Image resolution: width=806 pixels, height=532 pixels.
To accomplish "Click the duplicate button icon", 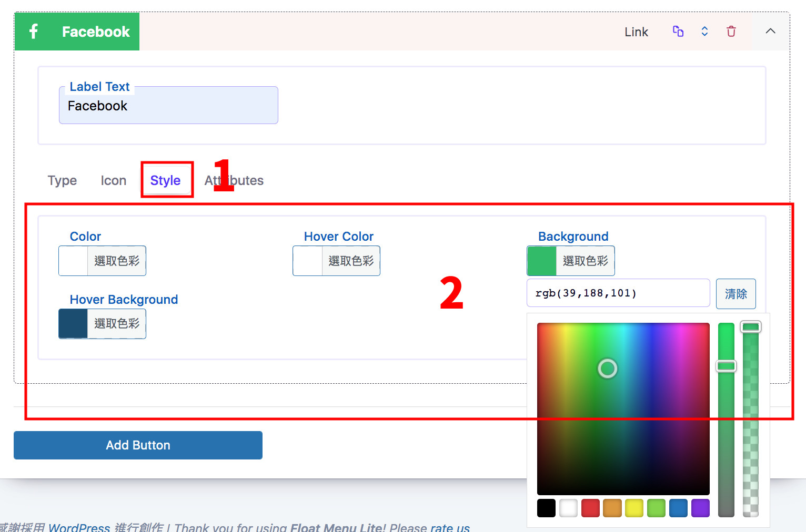I will pyautogui.click(x=678, y=32).
